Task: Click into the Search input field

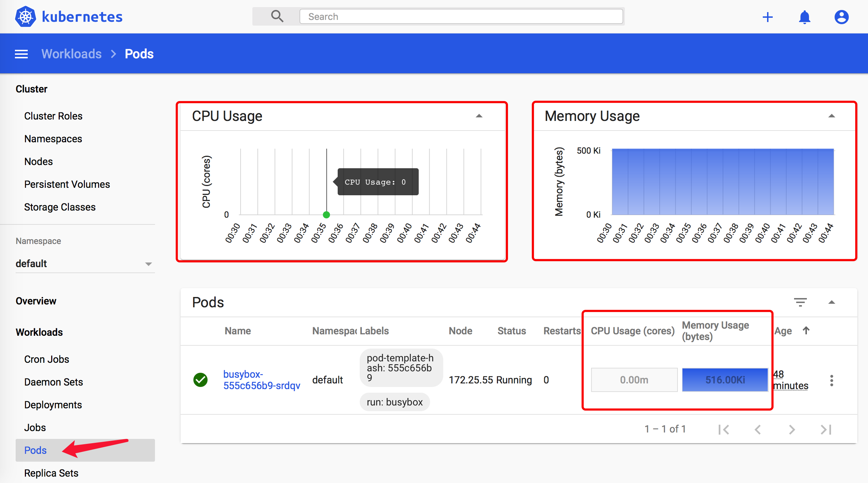Action: pyautogui.click(x=461, y=17)
